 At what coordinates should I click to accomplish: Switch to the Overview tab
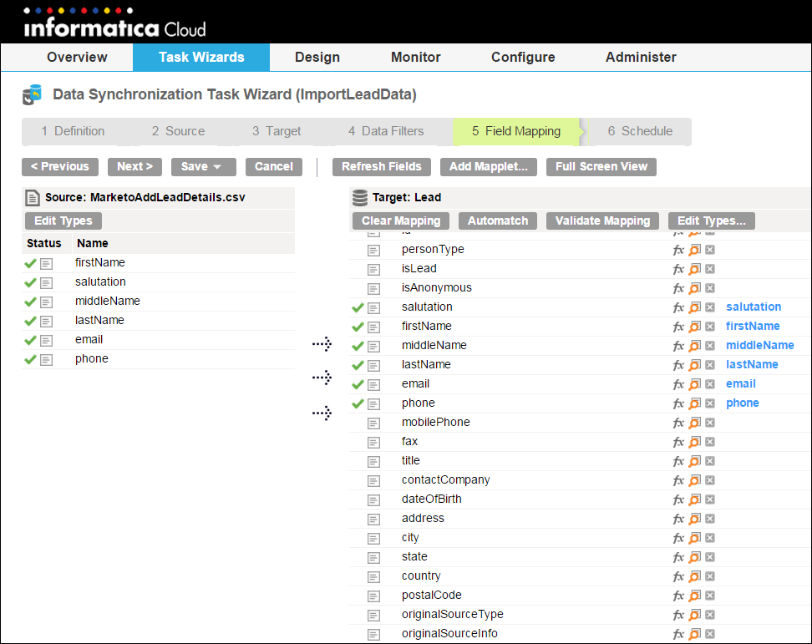(x=77, y=57)
